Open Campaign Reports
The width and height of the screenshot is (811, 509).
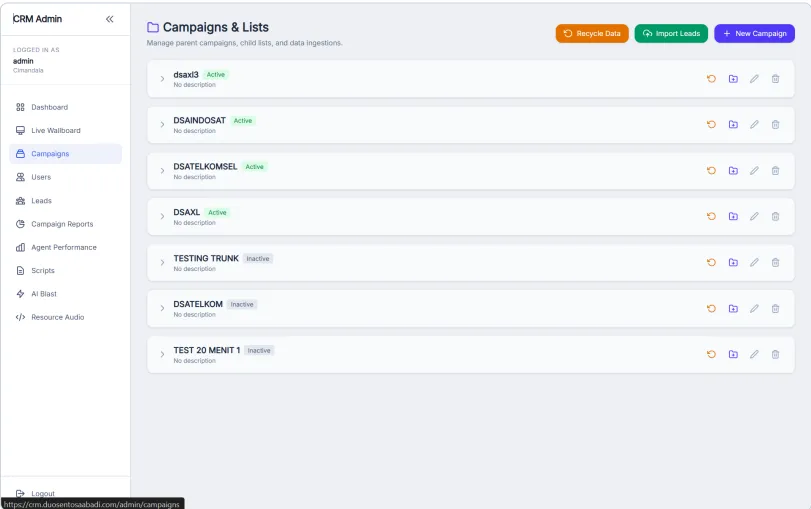point(66,224)
